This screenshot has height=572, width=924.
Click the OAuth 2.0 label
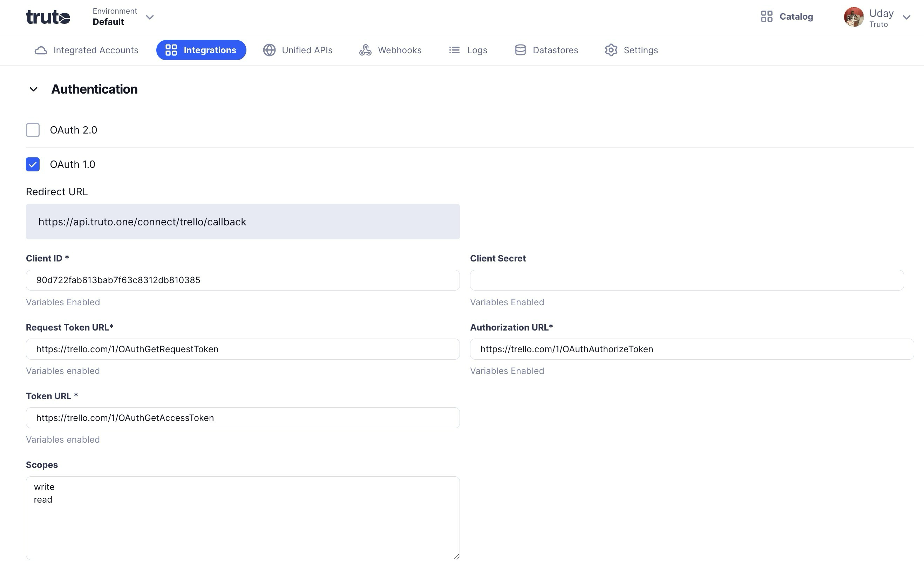[x=73, y=130]
